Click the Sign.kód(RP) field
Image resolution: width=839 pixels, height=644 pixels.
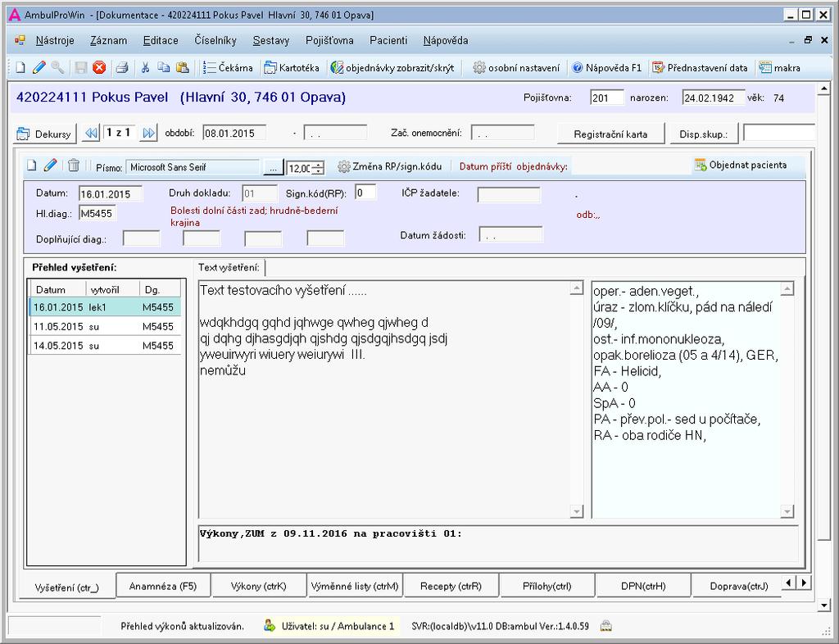[x=365, y=193]
